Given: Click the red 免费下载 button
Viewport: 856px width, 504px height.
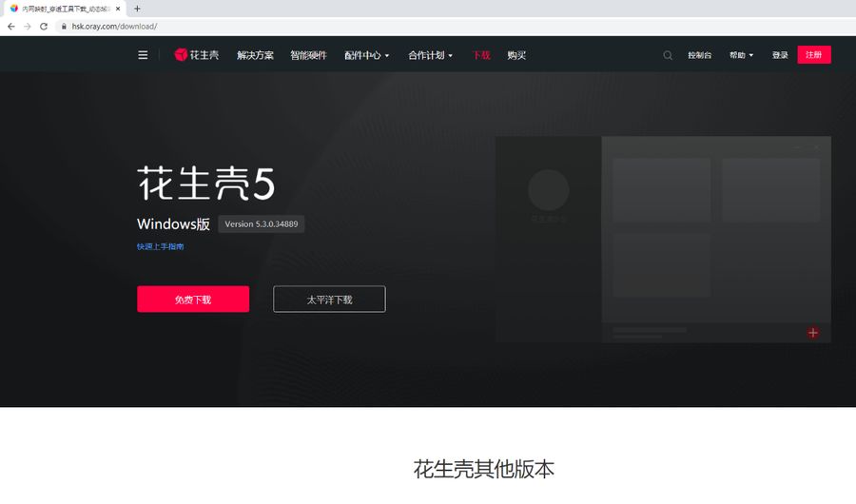Looking at the screenshot, I should pyautogui.click(x=193, y=300).
